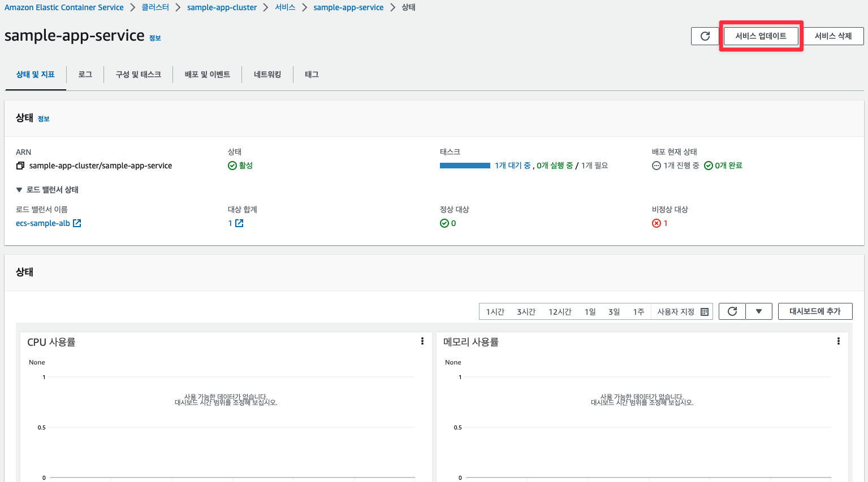868x482 pixels.
Task: Click the 메모리 사용률 chart title
Action: tap(471, 342)
